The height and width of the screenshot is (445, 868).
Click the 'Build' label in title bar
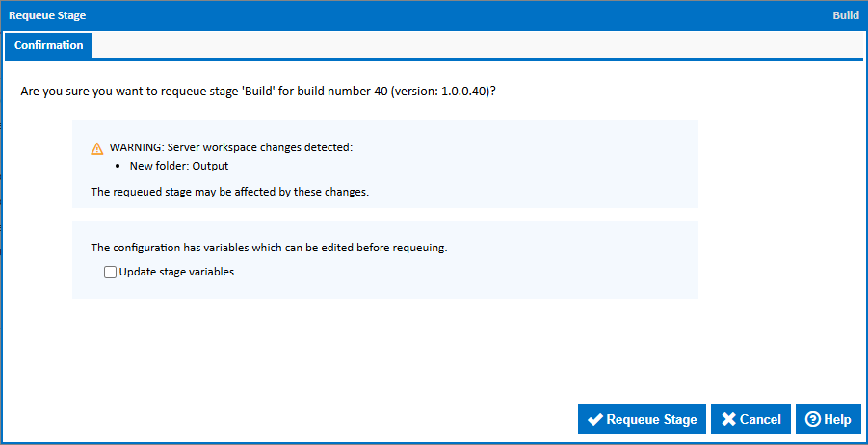[845, 15]
